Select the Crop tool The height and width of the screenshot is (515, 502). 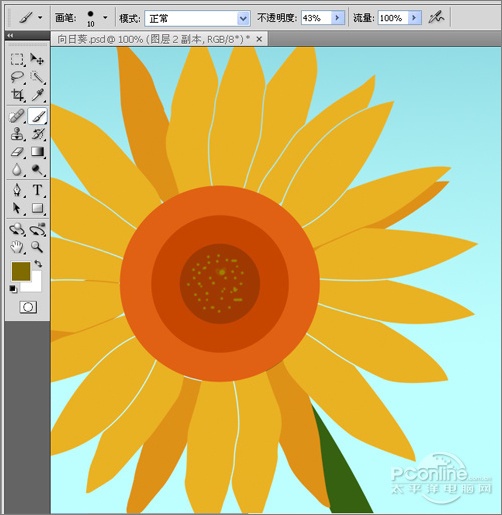coord(17,95)
